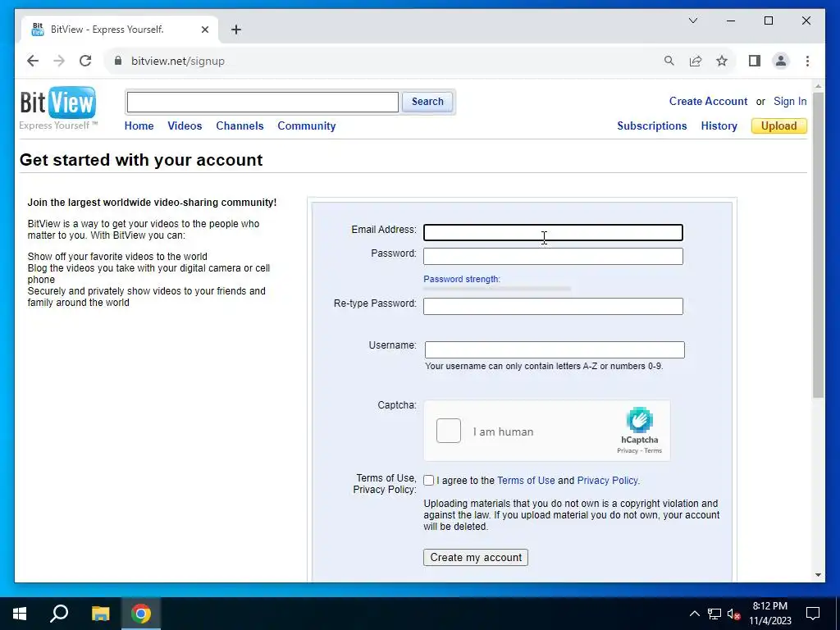Open the Channels nav item
The width and height of the screenshot is (840, 630).
(x=240, y=126)
